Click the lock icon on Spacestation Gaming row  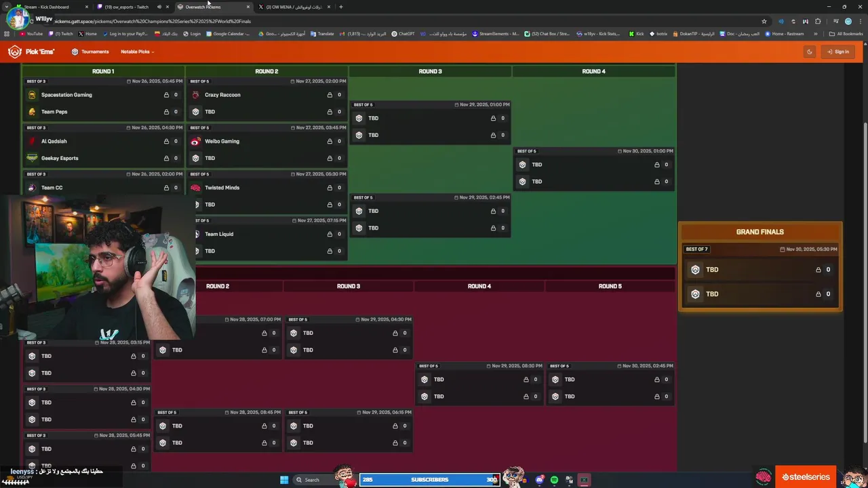(166, 95)
